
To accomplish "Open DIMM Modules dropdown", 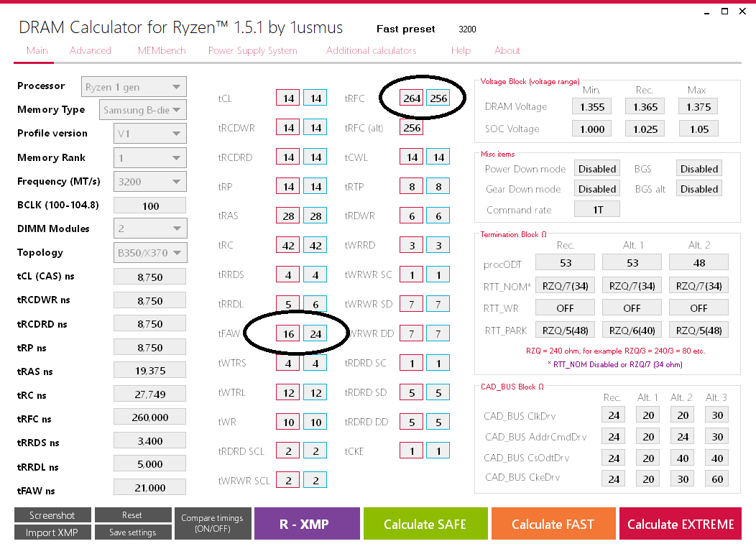I will coord(150,228).
